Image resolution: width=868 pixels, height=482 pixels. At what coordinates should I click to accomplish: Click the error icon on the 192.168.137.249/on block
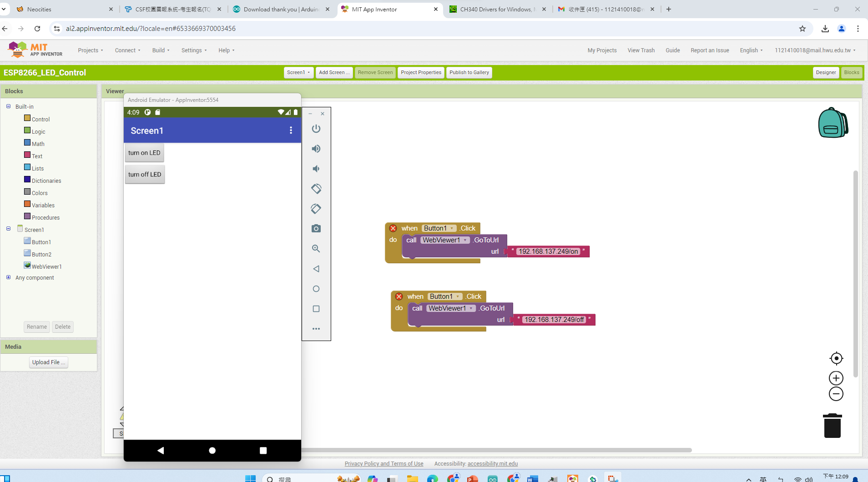393,228
